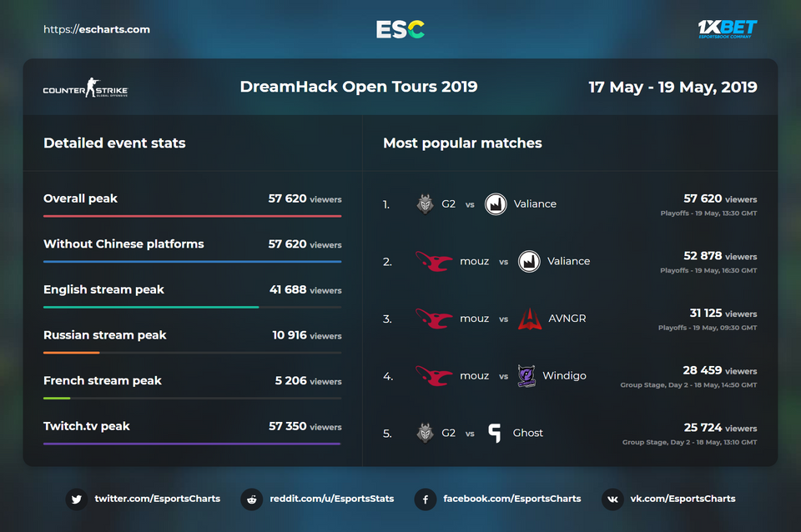This screenshot has width=801, height=532.
Task: Click the Russian stream peak label
Action: (105, 335)
